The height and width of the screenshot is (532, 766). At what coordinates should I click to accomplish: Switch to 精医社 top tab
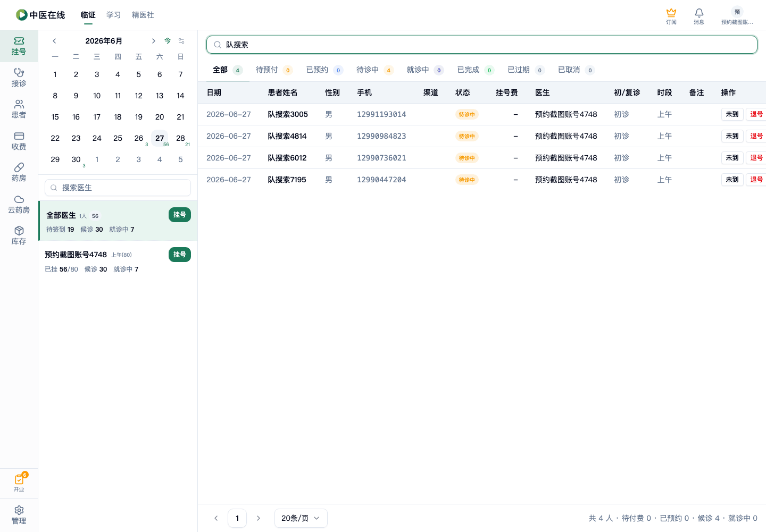(x=143, y=15)
